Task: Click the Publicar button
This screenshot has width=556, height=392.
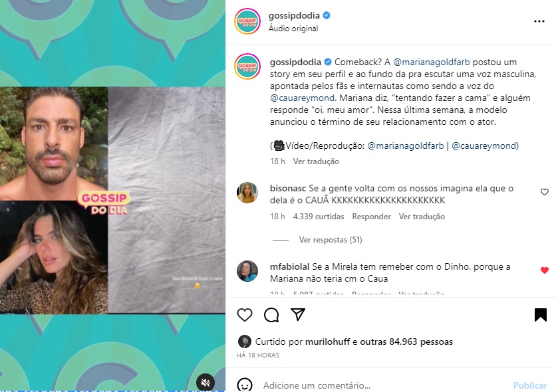Action: coord(530,385)
